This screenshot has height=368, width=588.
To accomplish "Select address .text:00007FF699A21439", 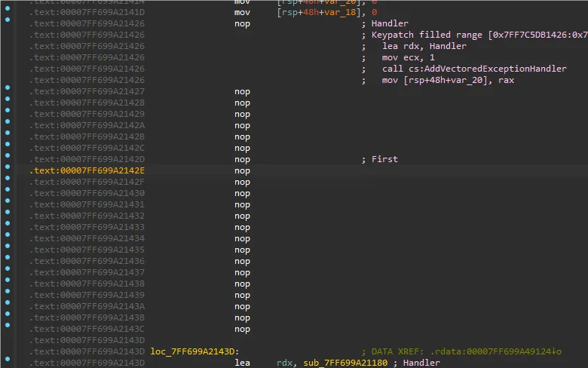I will pos(87,295).
